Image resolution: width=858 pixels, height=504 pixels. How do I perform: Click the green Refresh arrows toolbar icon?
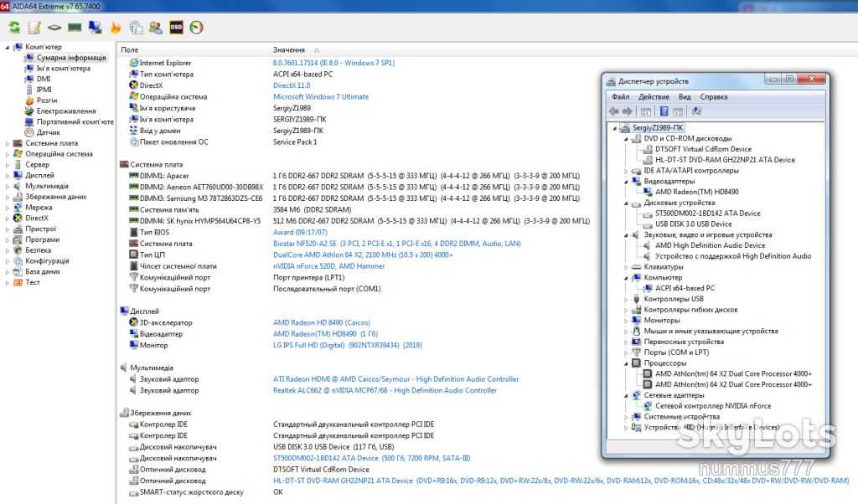14,28
